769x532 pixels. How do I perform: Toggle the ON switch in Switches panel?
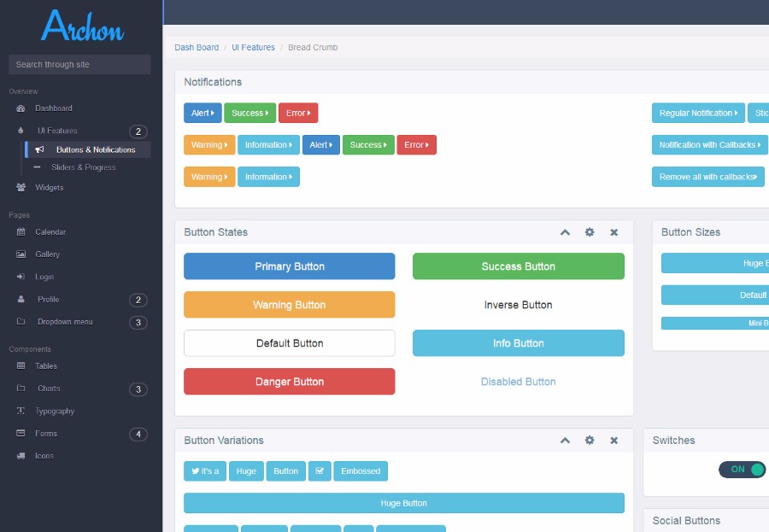pos(743,470)
